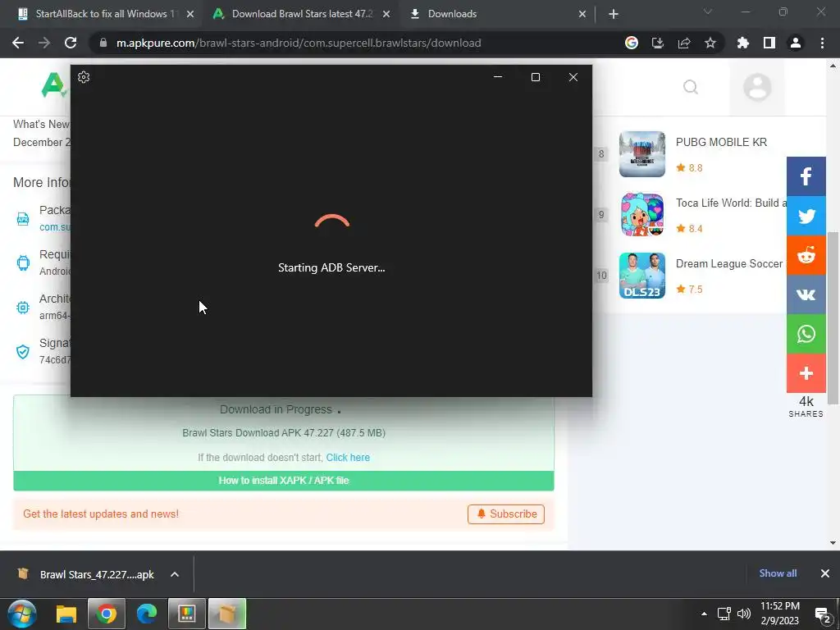The image size is (840, 630).
Task: Share on Twitter
Action: click(806, 216)
